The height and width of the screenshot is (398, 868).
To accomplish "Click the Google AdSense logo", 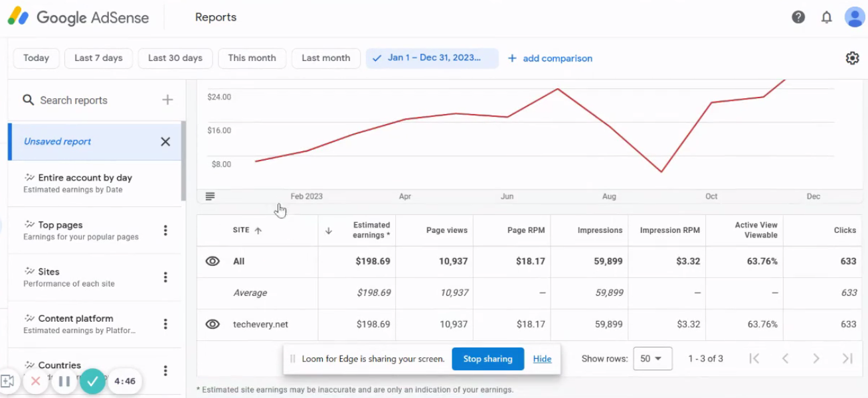I will pyautogui.click(x=78, y=17).
